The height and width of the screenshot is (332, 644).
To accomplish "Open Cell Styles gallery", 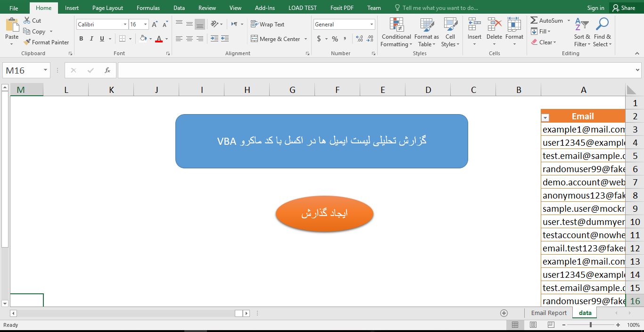I will coord(450,32).
